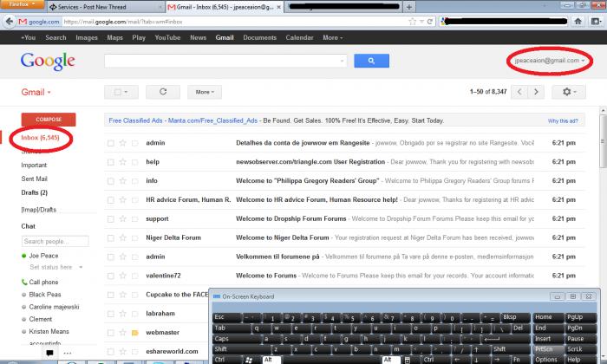Tick the checkbox for the help email
The image size is (607, 364).
click(x=111, y=162)
